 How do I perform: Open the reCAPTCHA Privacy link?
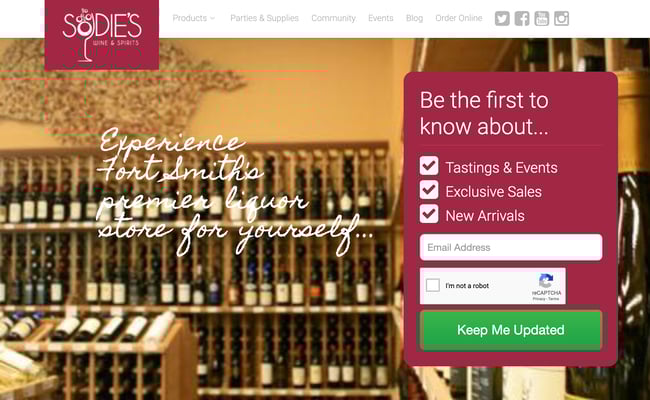click(539, 298)
